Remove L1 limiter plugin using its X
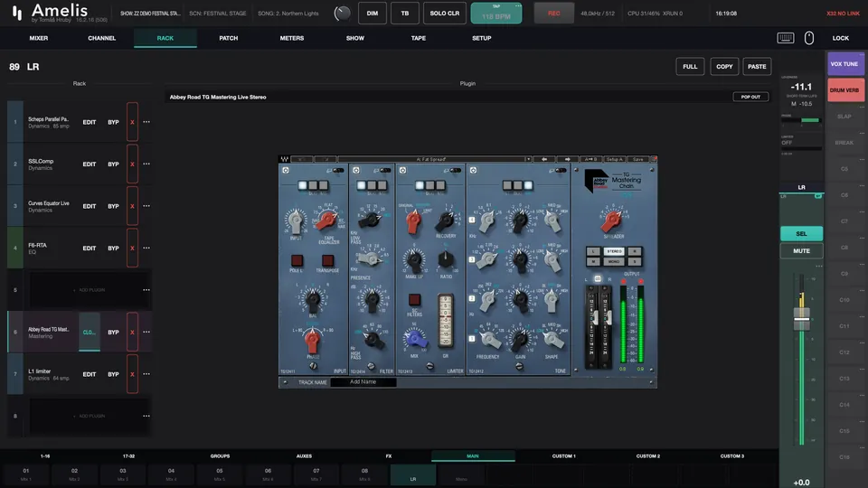 (132, 374)
